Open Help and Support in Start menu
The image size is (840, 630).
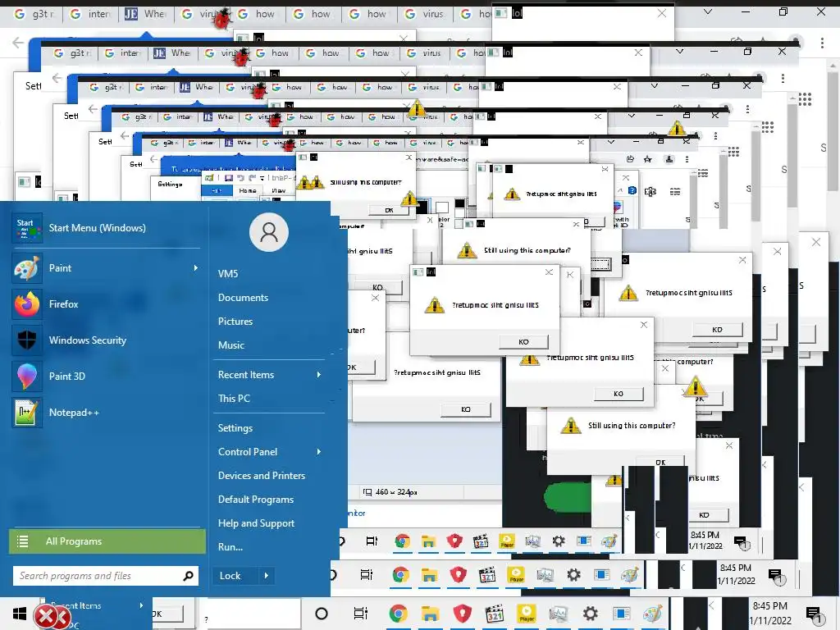(x=256, y=523)
